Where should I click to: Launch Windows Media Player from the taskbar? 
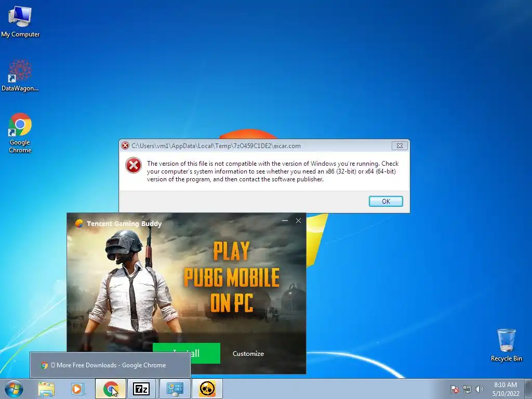(x=77, y=389)
